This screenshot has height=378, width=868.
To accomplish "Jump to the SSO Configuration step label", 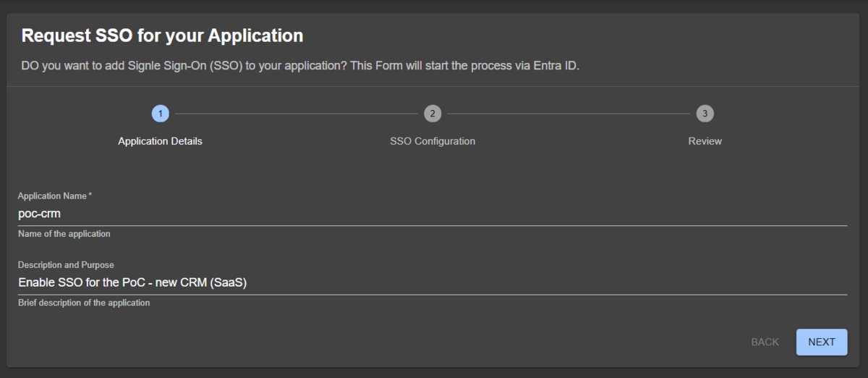I will click(433, 141).
